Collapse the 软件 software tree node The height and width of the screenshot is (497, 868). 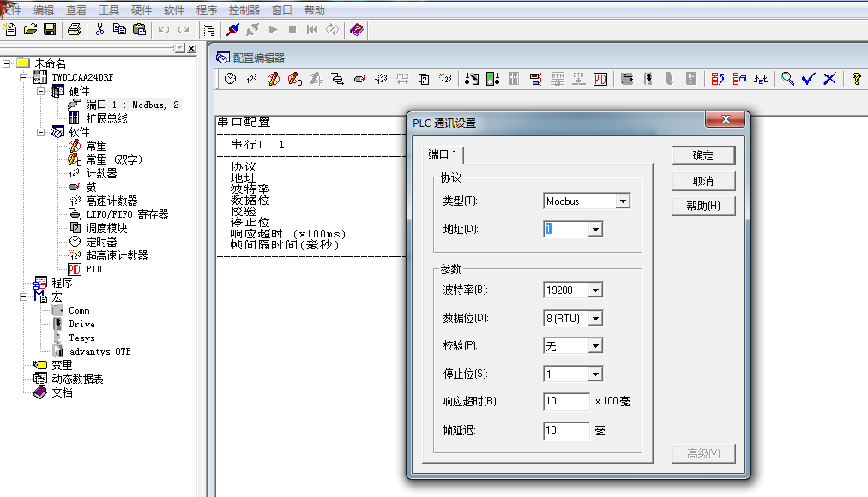point(42,132)
